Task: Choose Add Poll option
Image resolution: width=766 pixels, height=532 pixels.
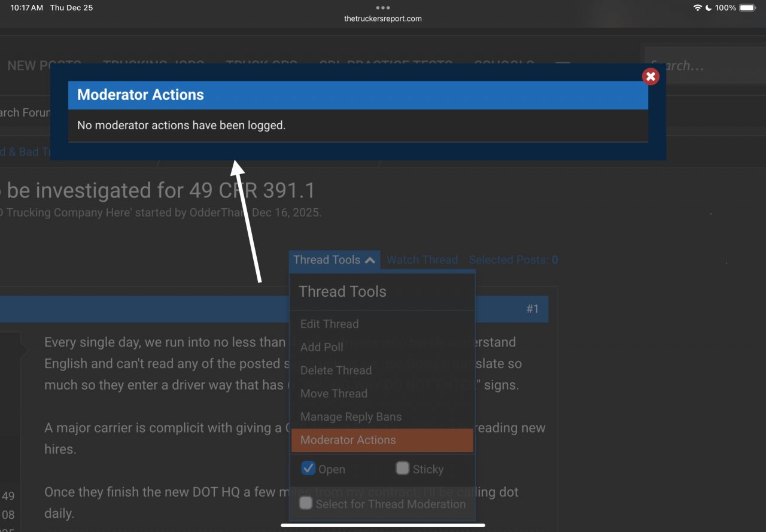Action: pyautogui.click(x=321, y=347)
